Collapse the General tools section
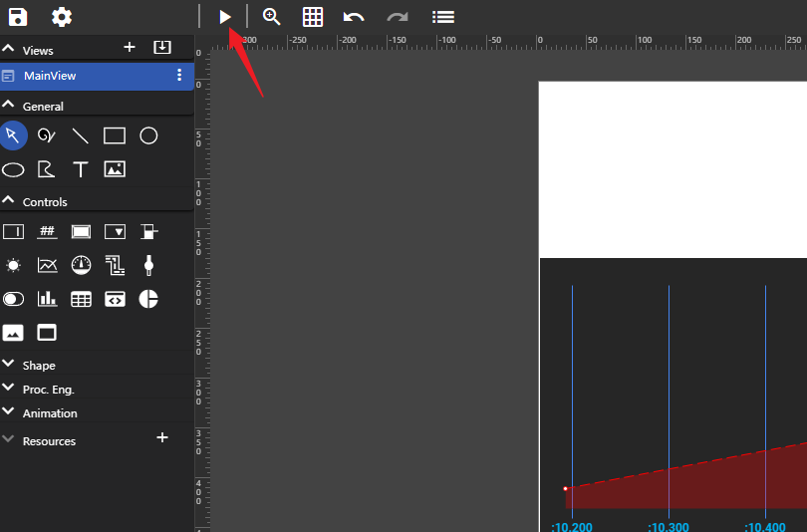The width and height of the screenshot is (807, 532). click(x=8, y=105)
